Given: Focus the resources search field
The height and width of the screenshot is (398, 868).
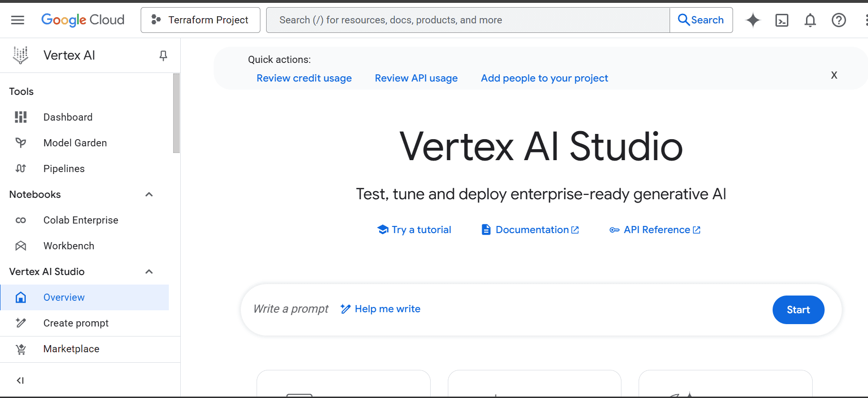Looking at the screenshot, I should coord(468,20).
